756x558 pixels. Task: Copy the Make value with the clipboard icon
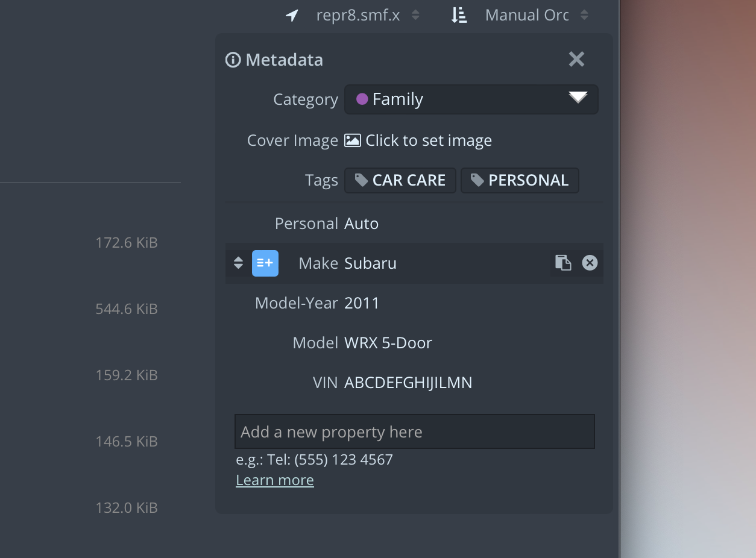pos(563,263)
